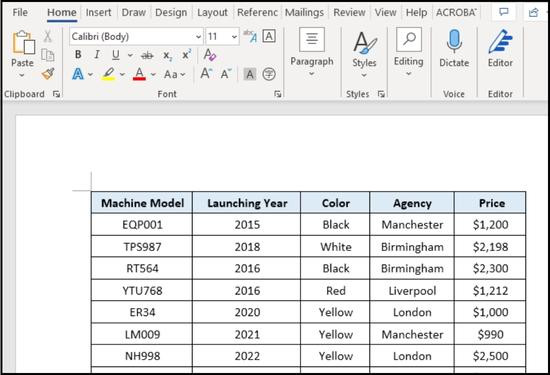This screenshot has width=550, height=375.
Task: Click the Cut scissors icon
Action: [x=48, y=36]
